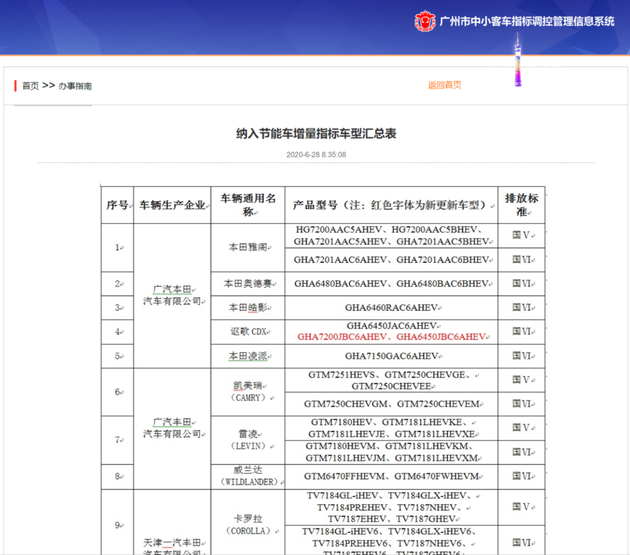The width and height of the screenshot is (630, 555).
Task: Click the 排放标准 column header
Action: point(521,205)
